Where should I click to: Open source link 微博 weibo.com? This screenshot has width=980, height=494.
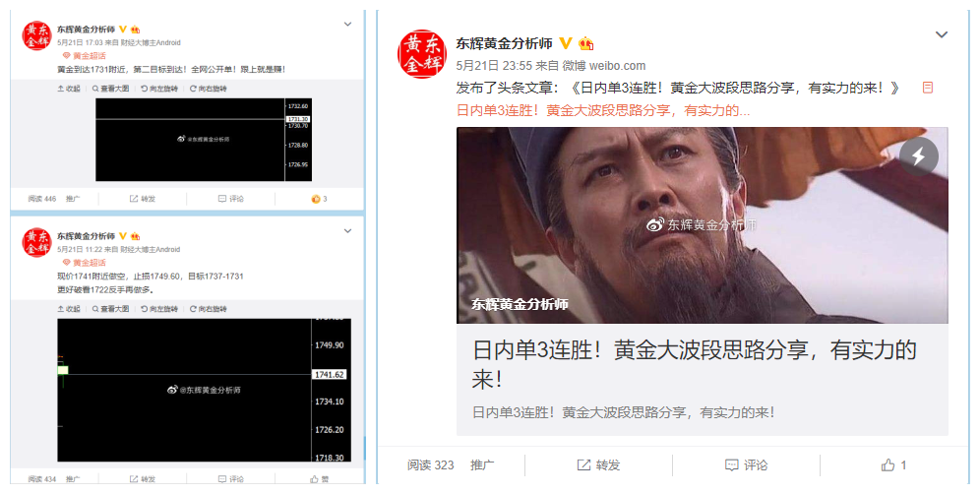click(x=604, y=66)
